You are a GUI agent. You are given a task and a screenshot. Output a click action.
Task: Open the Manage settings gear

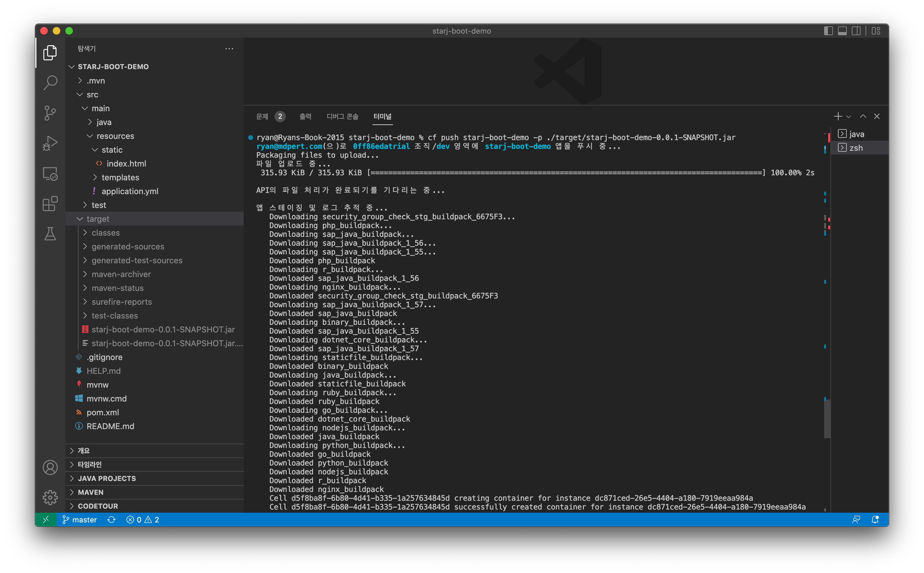click(50, 497)
